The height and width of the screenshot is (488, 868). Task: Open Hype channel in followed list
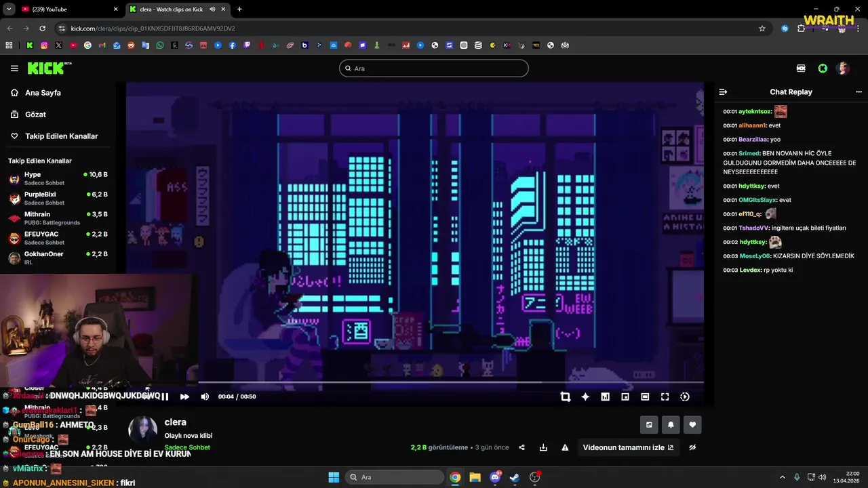[58, 178]
